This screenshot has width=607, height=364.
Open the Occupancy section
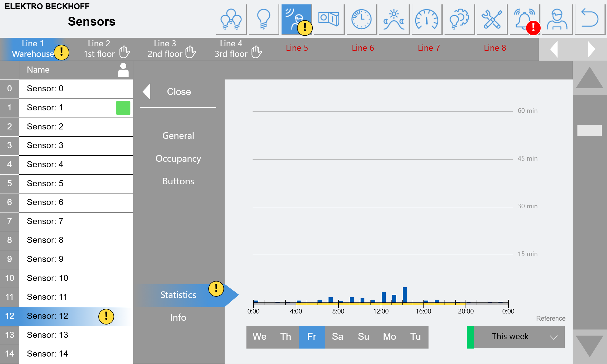pyautogui.click(x=178, y=158)
